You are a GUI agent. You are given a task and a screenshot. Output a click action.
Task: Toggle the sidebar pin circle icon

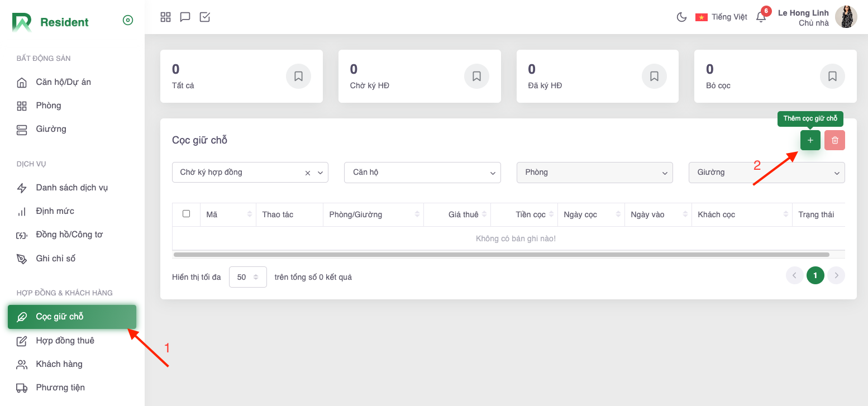[128, 21]
